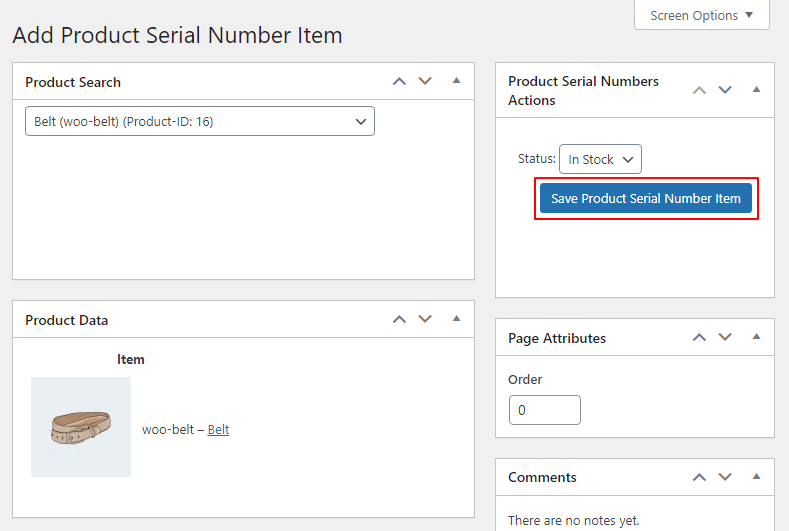Open Screen Options tab
Image resolution: width=789 pixels, height=531 pixels.
[701, 16]
